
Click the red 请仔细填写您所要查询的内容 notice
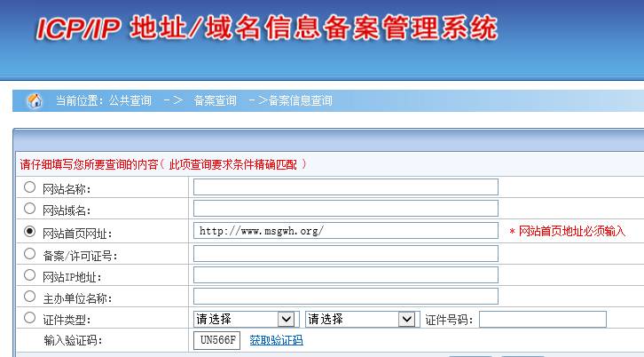[163, 164]
